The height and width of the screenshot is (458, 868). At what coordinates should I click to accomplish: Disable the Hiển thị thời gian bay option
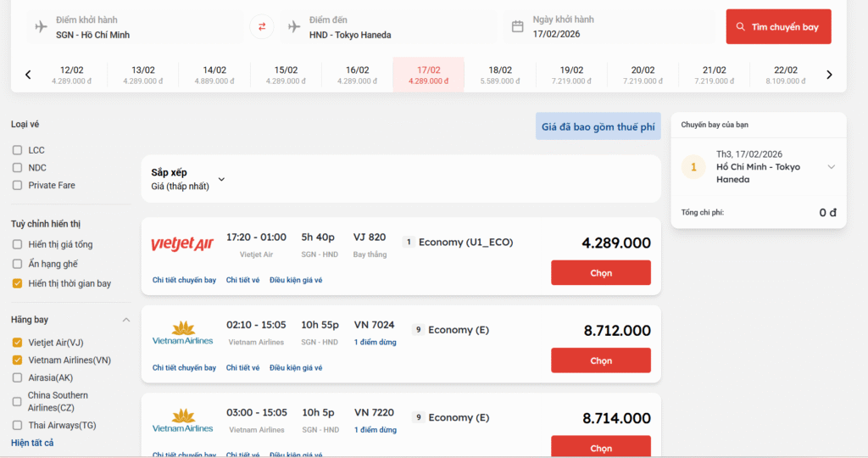[x=18, y=283]
